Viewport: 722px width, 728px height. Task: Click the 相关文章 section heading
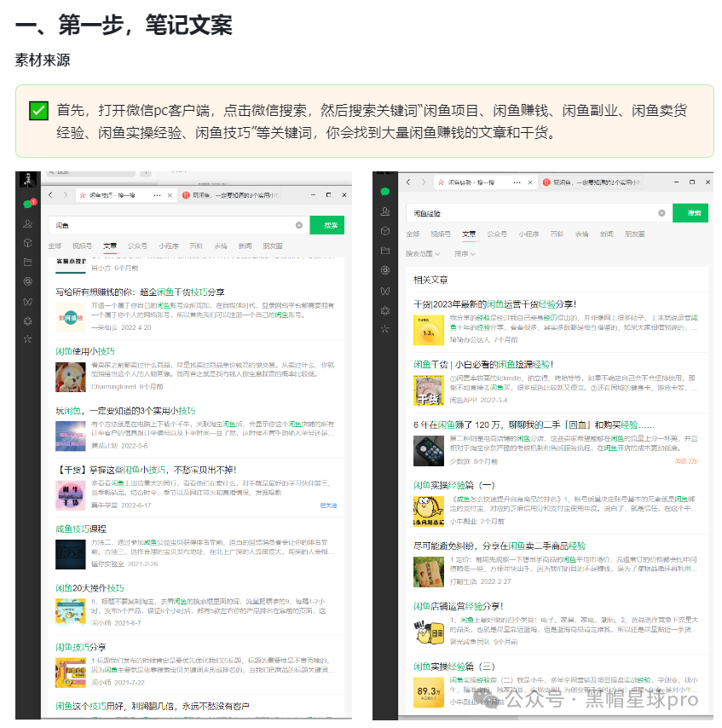[x=430, y=280]
